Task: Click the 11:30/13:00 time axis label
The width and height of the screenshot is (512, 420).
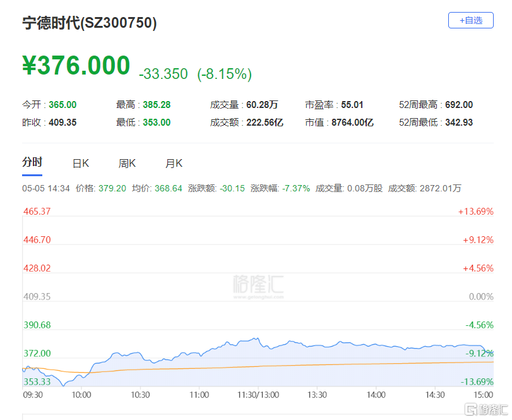Action: [x=258, y=395]
